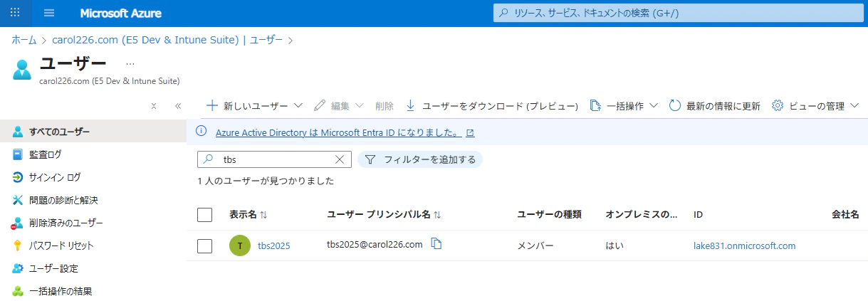Image resolution: width=868 pixels, height=301 pixels.
Task: Expand the ビューの管理 dropdown chevron
Action: [856, 105]
